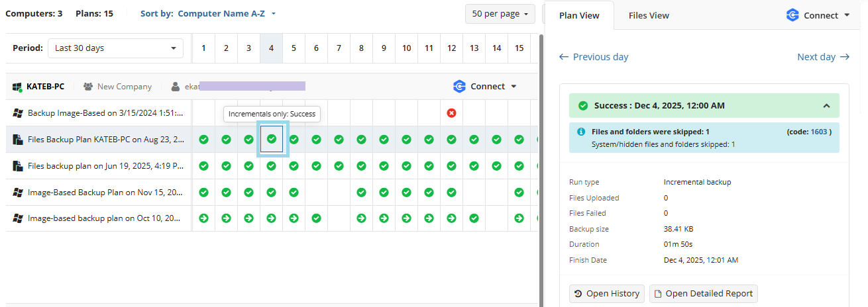Click the Open Detailed Report button
This screenshot has height=307, width=868.
tap(703, 294)
